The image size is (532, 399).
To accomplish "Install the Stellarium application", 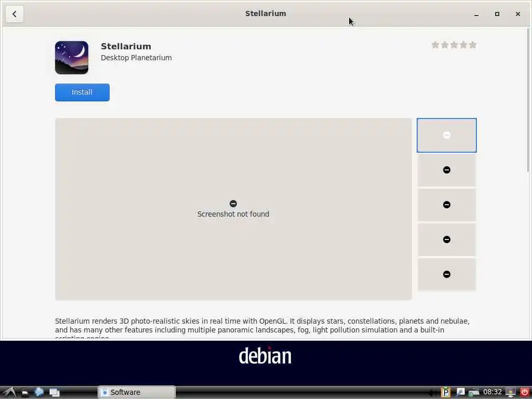I will tap(82, 92).
